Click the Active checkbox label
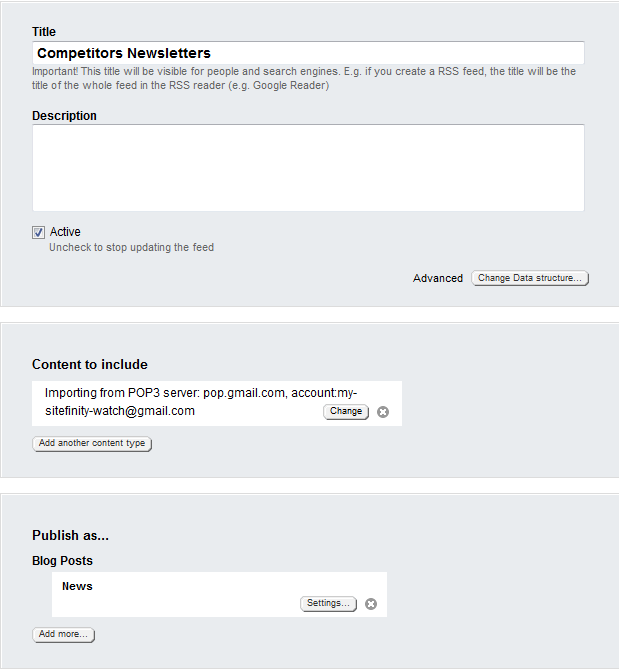Screen dimensions: 619x669 tap(65, 232)
